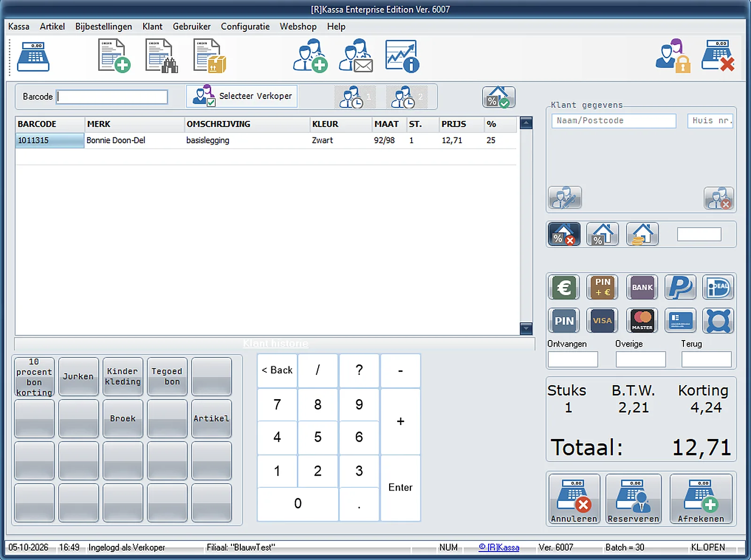Pay with cash euro icon

[564, 287]
